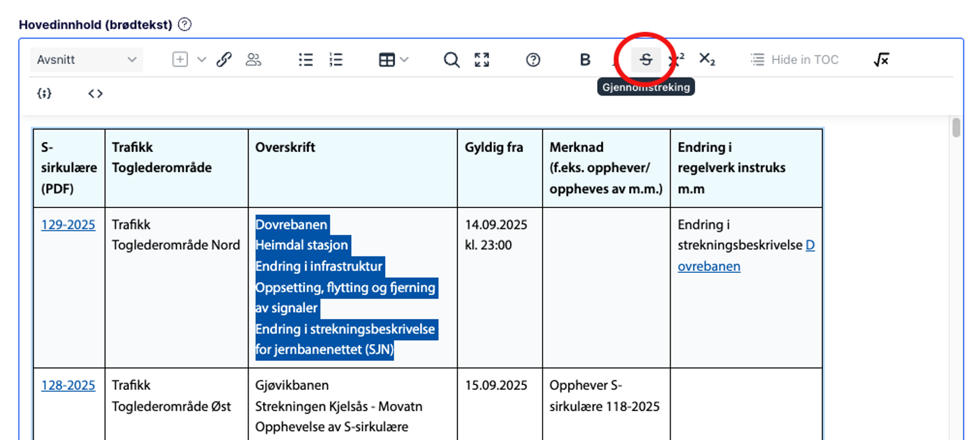The image size is (980, 440).
Task: Toggle bold formatting
Action: pyautogui.click(x=585, y=60)
